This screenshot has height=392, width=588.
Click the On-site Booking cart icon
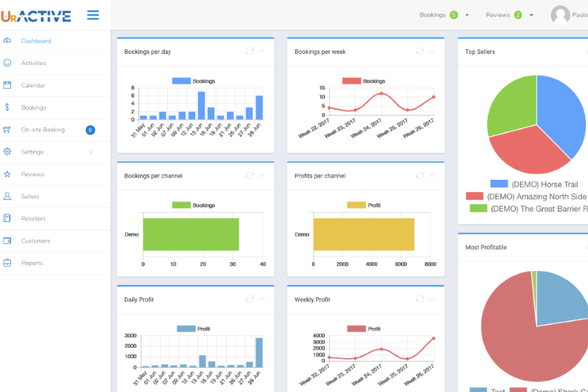pos(7,130)
